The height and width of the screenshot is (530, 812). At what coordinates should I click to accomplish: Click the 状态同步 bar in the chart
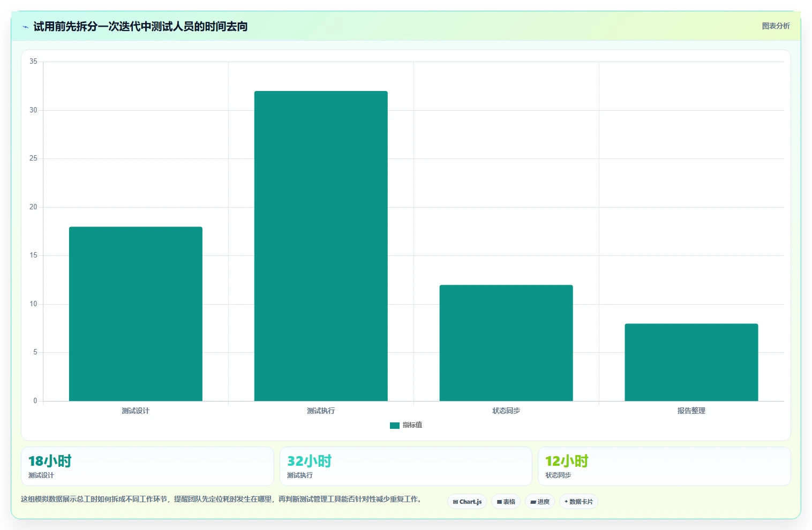(506, 343)
